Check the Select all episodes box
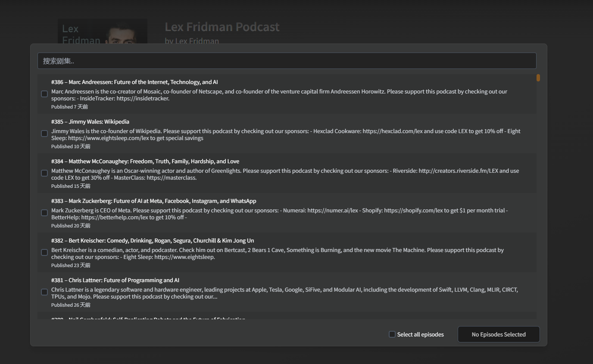This screenshot has width=593, height=364. pos(392,334)
